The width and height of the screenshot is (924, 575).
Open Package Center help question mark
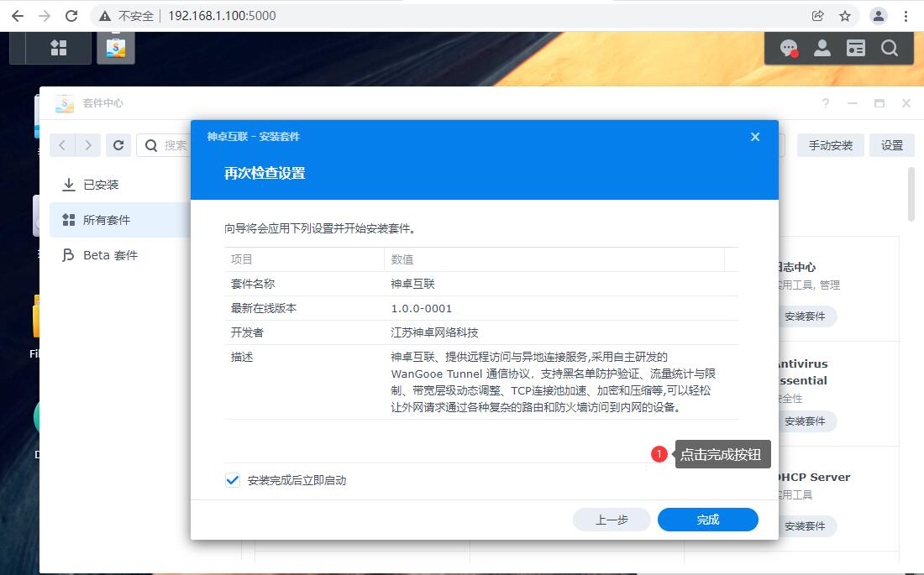(826, 104)
